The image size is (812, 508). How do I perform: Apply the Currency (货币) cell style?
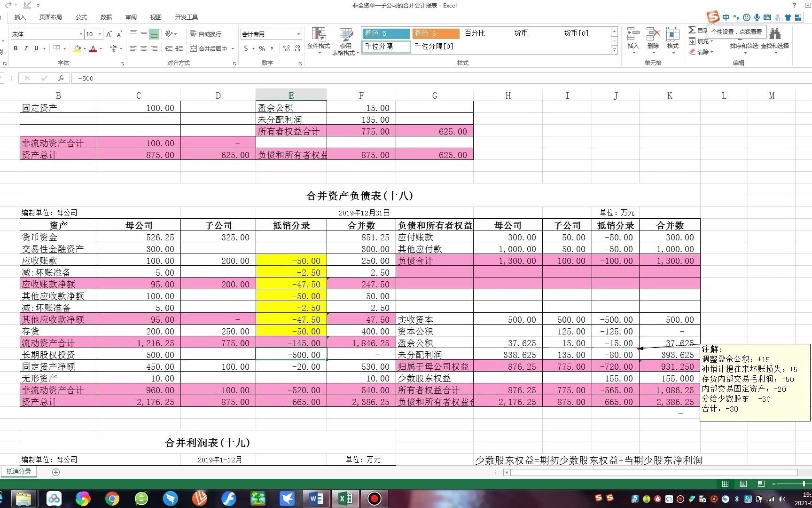[x=521, y=33]
